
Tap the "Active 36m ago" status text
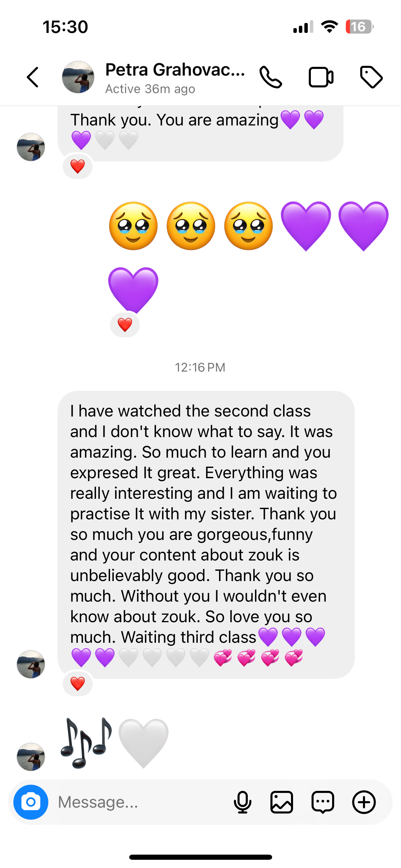(x=150, y=89)
